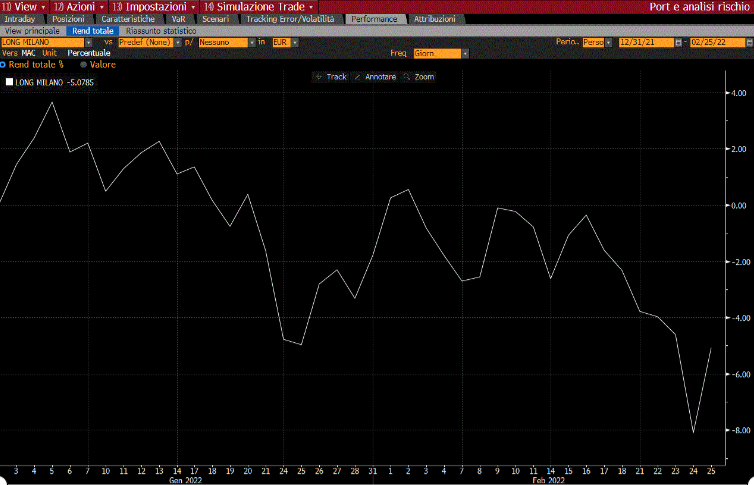Switch to the Tracking Error/Volatilità tab

pos(289,19)
